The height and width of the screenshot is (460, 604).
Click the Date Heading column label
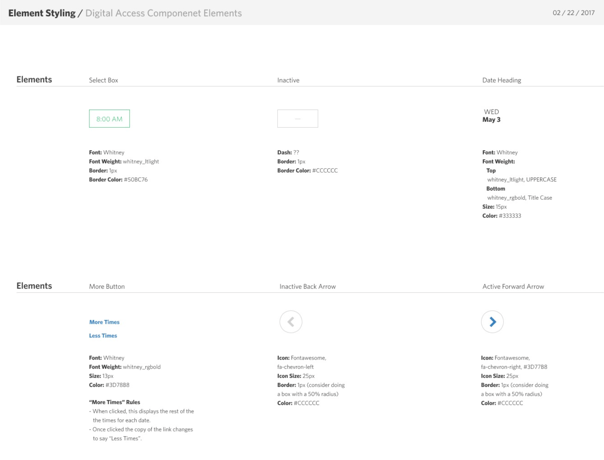click(x=501, y=80)
